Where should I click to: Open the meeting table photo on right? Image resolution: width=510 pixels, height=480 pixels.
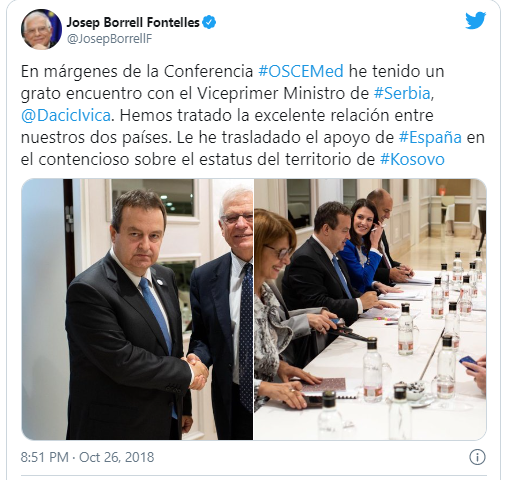pyautogui.click(x=370, y=309)
